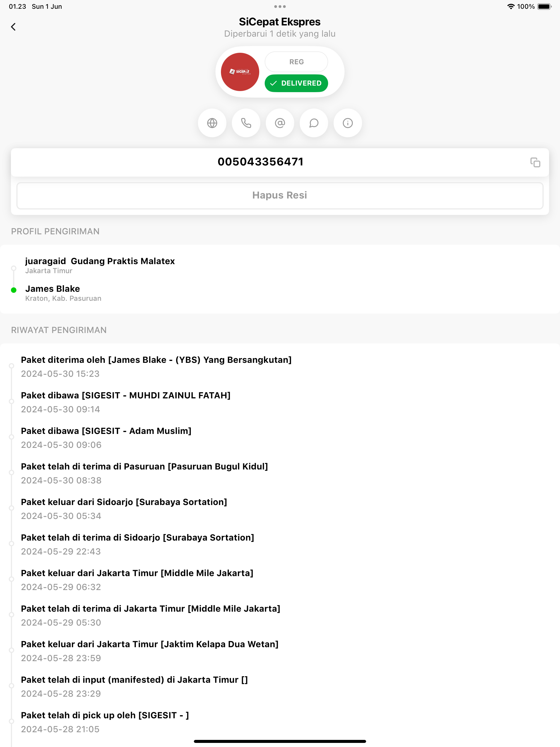Select tracking number 005043356471

(x=260, y=162)
